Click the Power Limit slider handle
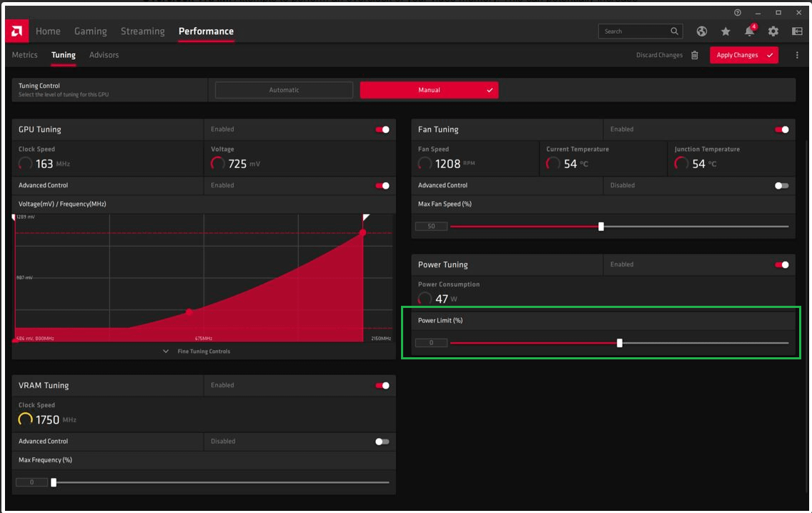This screenshot has width=812, height=513. tap(619, 343)
